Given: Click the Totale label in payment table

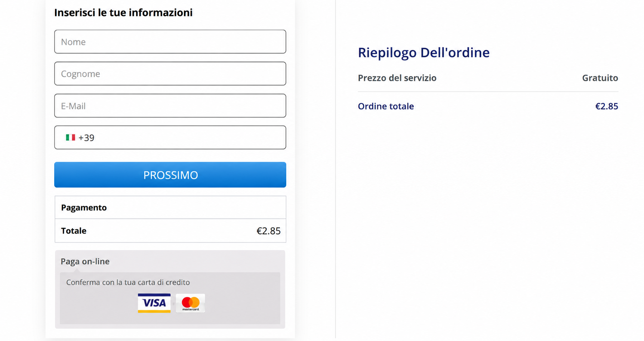Looking at the screenshot, I should coord(74,231).
